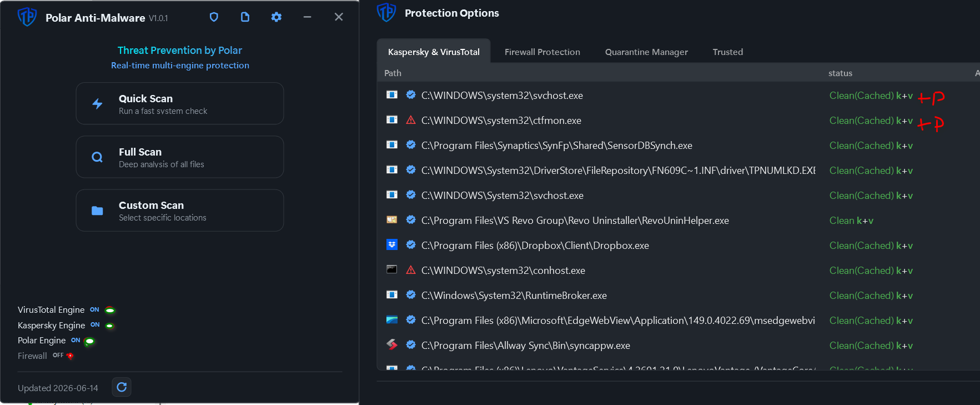The height and width of the screenshot is (405, 980).
Task: Select the msedgewebview path entry
Action: pos(618,321)
